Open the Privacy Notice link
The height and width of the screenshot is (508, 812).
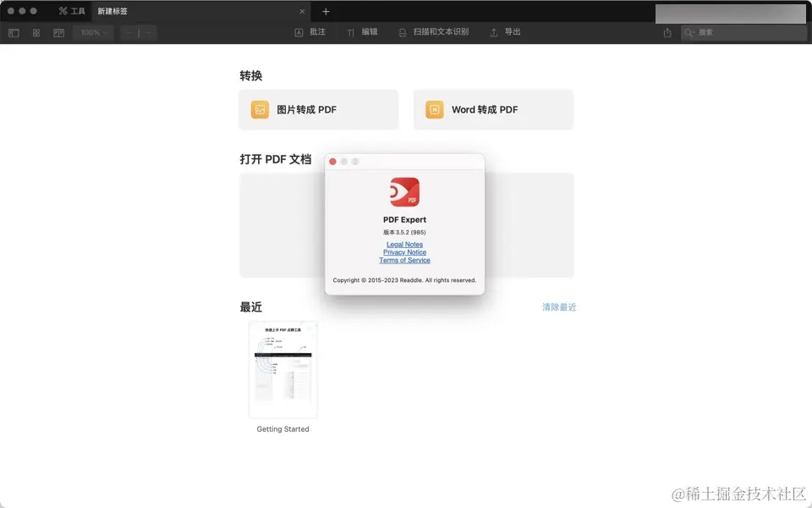click(x=404, y=252)
